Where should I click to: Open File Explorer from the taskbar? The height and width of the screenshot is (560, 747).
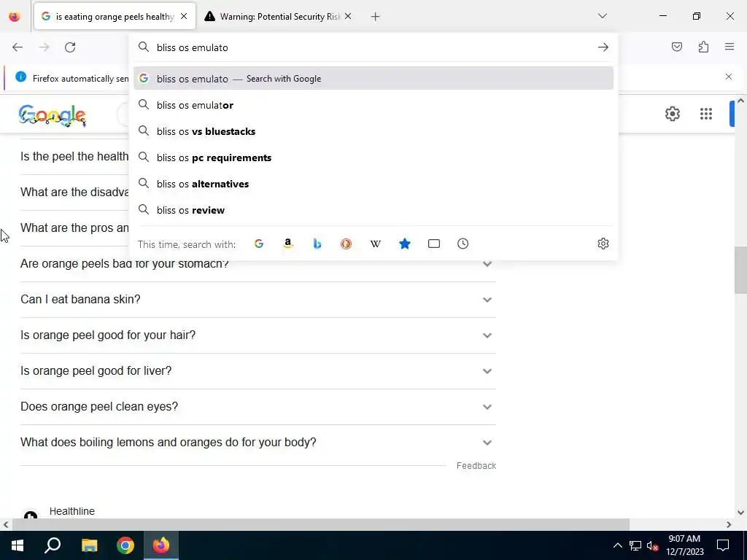coord(89,545)
